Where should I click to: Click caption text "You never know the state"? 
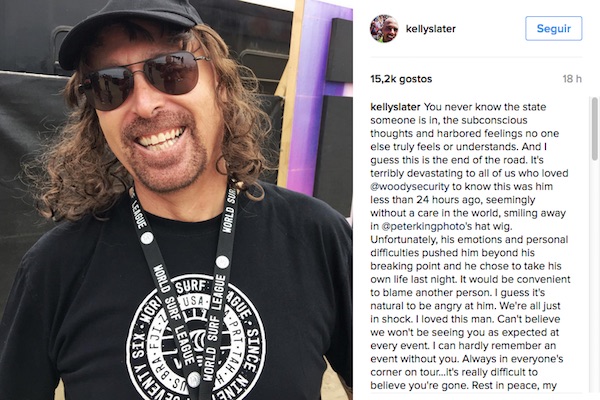[485, 107]
